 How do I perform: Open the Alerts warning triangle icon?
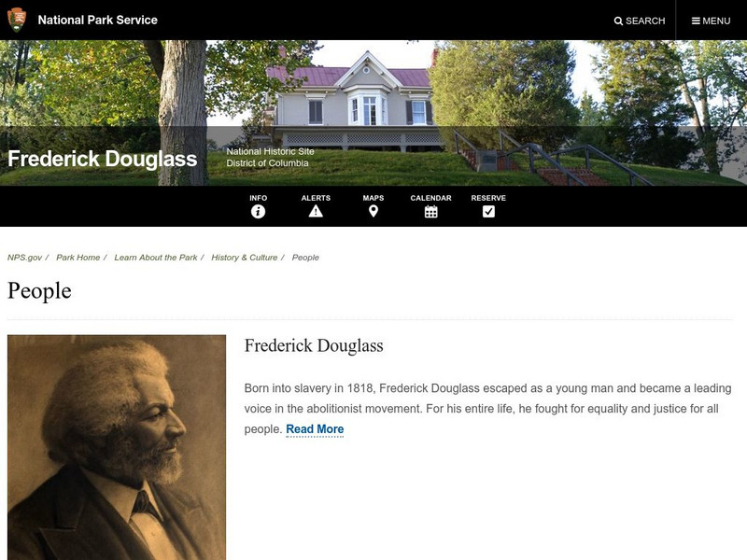[x=316, y=212]
